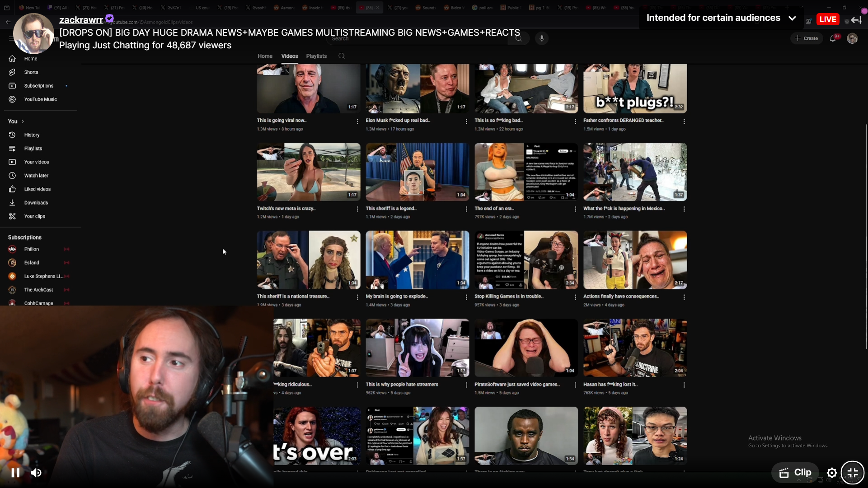This screenshot has width=868, height=488.
Task: Open options for 'Actions finally have consequences..'
Action: click(x=684, y=297)
